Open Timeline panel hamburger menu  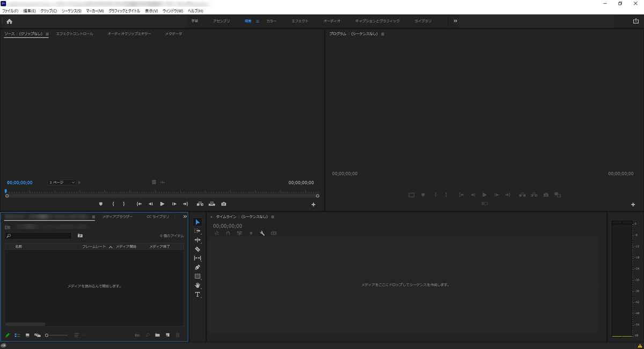pyautogui.click(x=273, y=217)
